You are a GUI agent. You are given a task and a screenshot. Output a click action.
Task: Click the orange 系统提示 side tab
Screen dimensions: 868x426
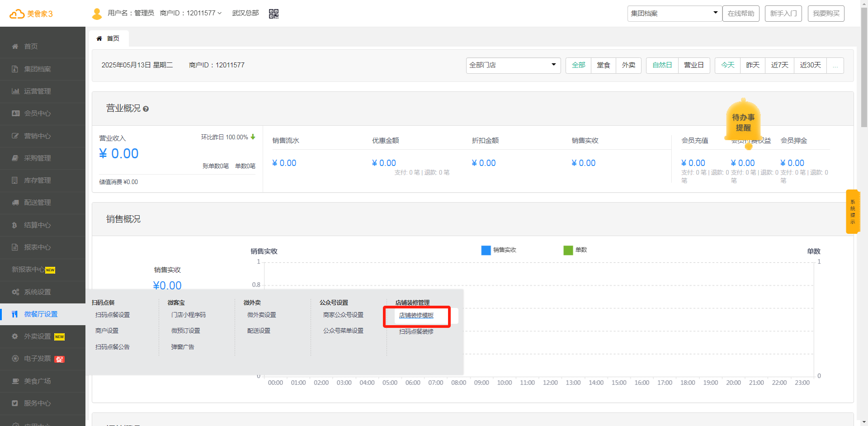point(852,212)
